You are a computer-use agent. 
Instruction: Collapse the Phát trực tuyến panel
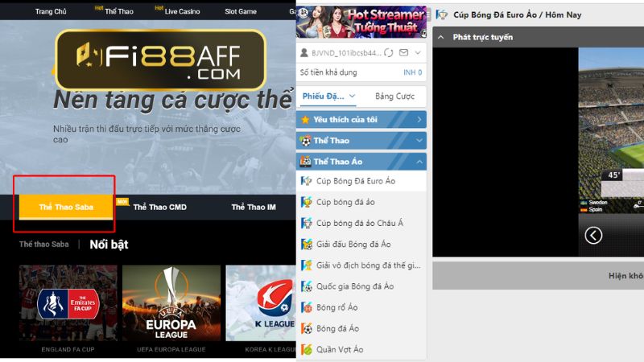(x=440, y=37)
